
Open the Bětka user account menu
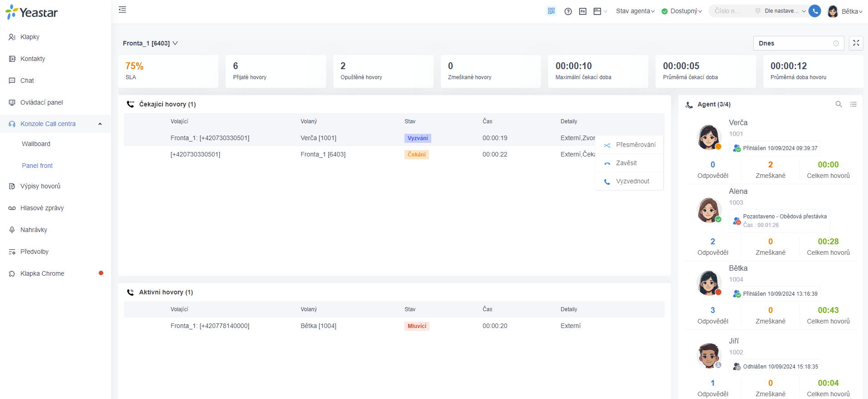tap(852, 11)
